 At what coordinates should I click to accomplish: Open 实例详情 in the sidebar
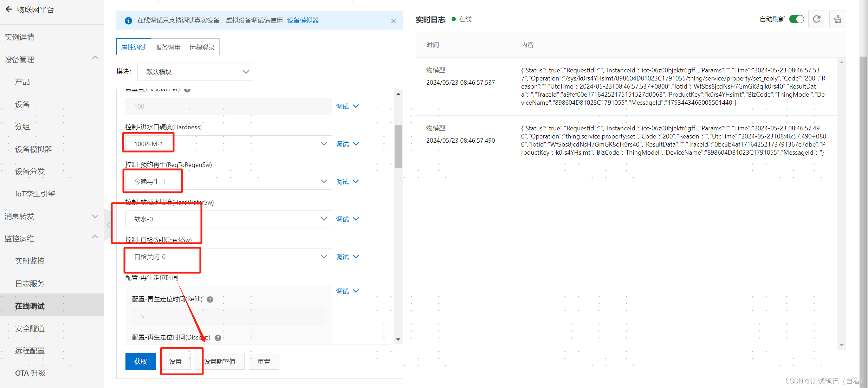[19, 37]
